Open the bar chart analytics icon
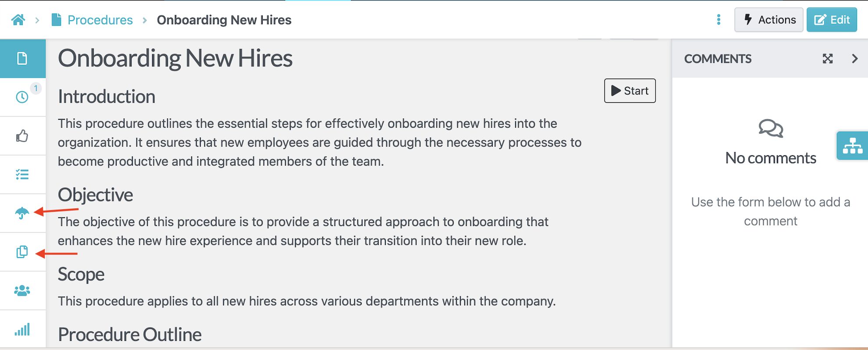 click(22, 329)
